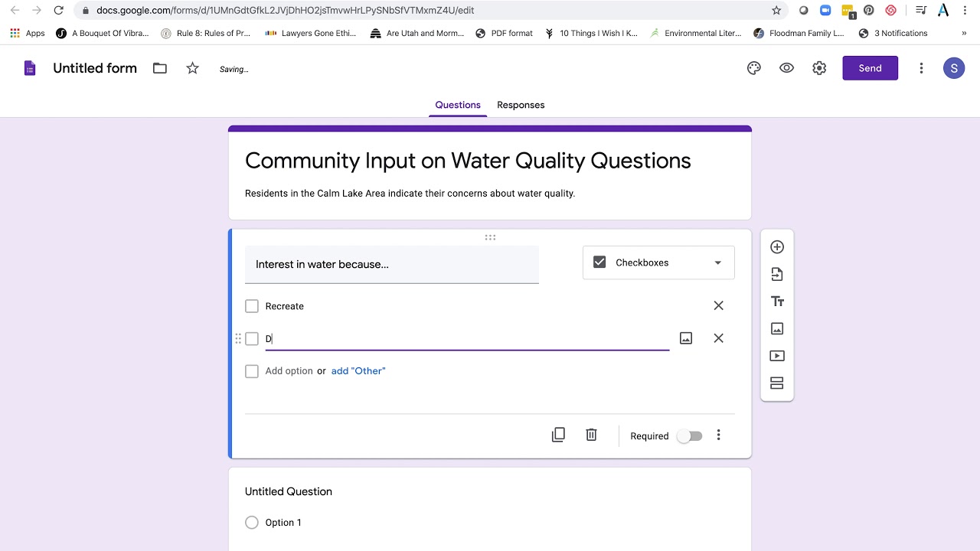Click the Add question plus icon
Image resolution: width=980 pixels, height=551 pixels.
777,247
